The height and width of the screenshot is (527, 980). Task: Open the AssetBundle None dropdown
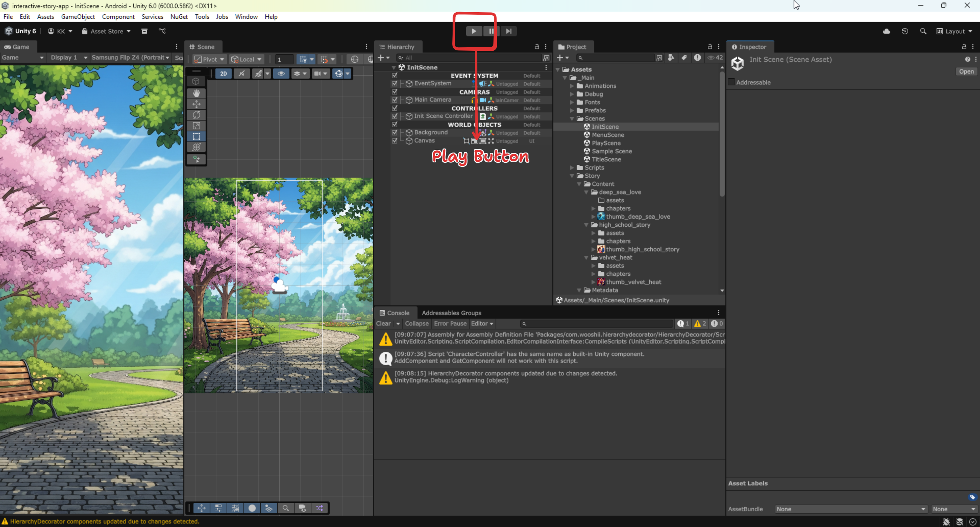click(x=850, y=509)
